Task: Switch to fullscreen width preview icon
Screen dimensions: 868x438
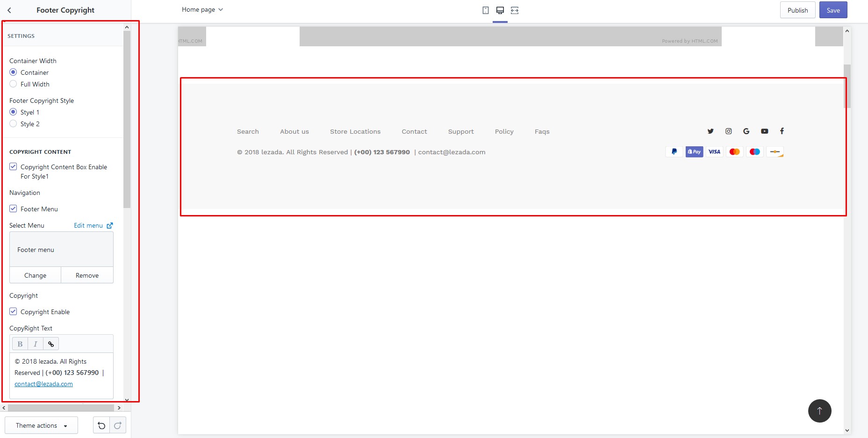Action: 515,10
